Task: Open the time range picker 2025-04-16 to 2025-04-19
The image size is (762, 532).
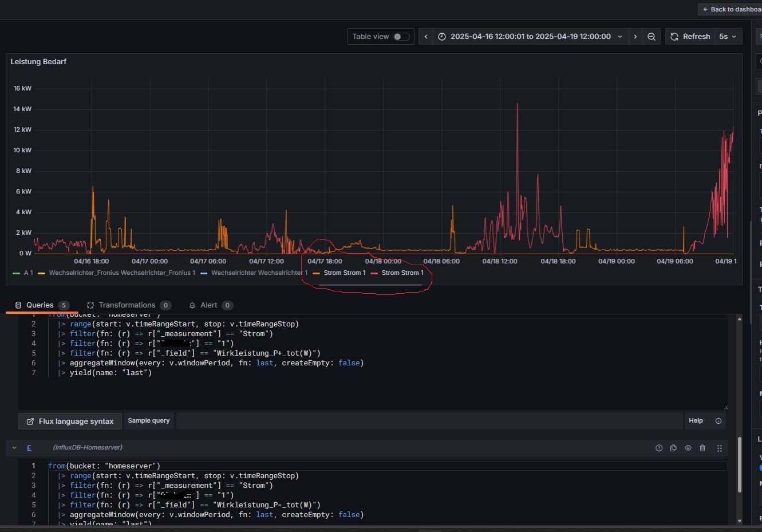Action: click(x=531, y=37)
